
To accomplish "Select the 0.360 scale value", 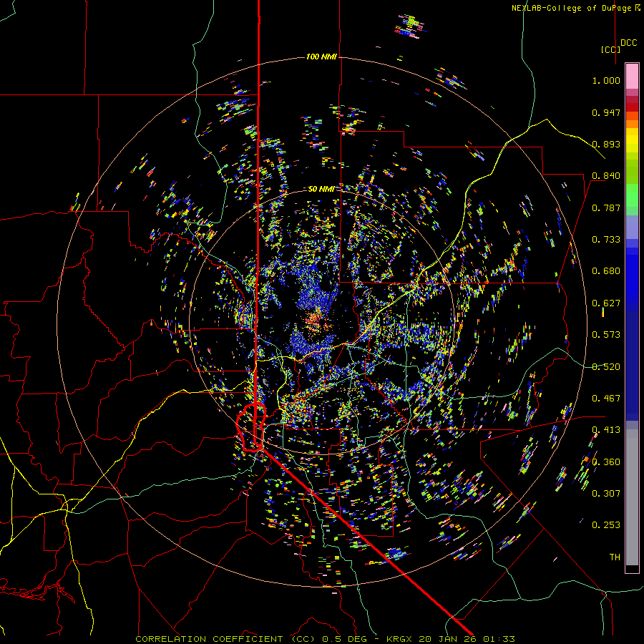I will click(x=606, y=462).
